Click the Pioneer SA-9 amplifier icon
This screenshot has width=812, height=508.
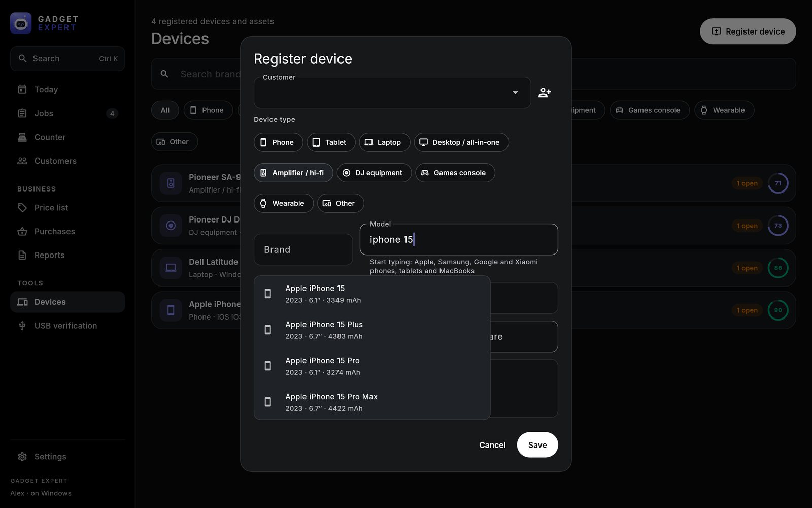click(171, 183)
